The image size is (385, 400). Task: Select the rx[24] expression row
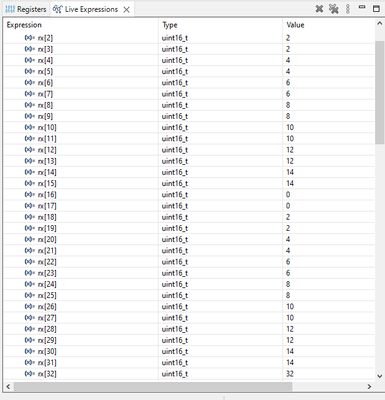pyautogui.click(x=189, y=284)
